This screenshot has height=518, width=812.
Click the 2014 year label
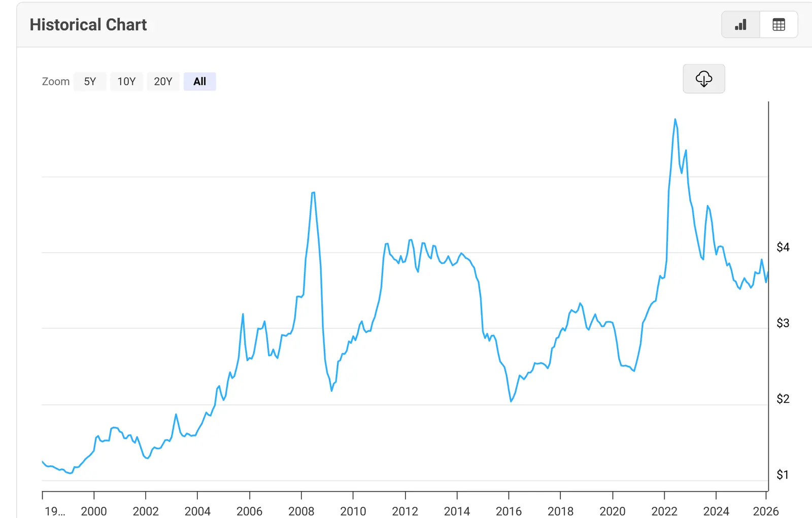pos(457,511)
